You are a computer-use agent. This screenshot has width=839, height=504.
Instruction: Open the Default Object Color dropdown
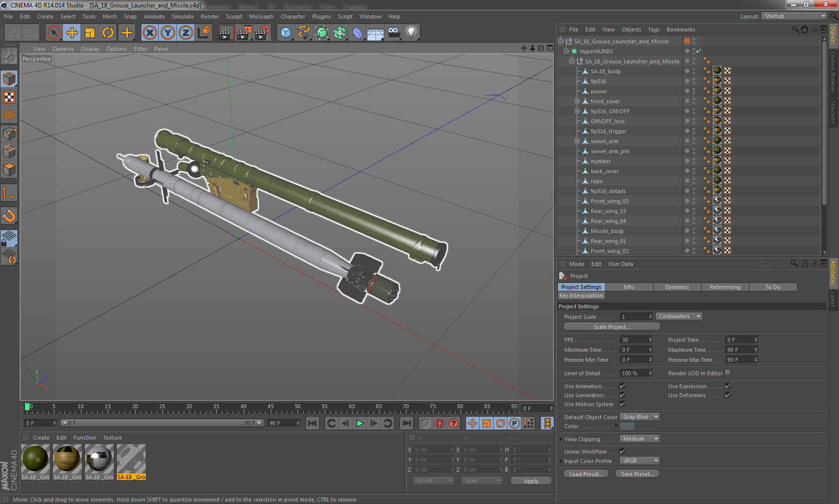[x=640, y=417]
